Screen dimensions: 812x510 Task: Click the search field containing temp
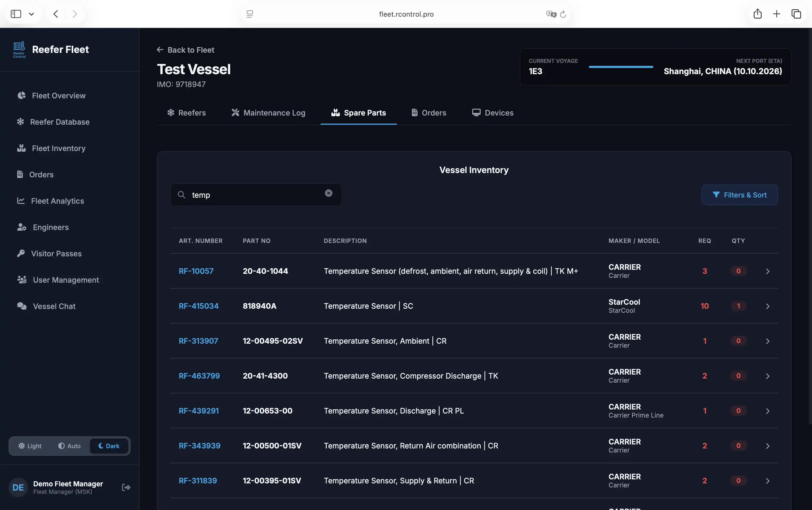[x=256, y=195]
